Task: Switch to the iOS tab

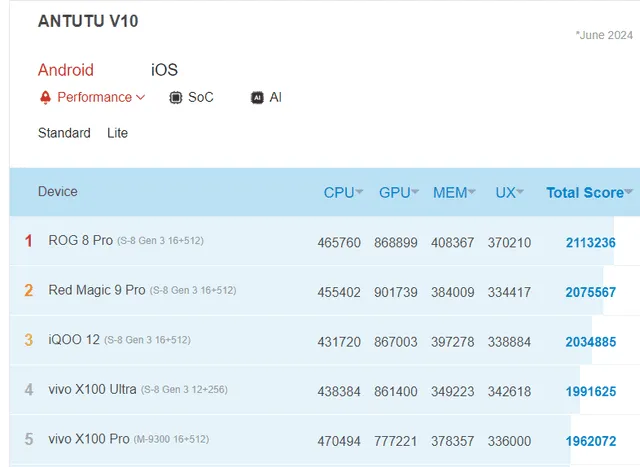Action: pos(164,70)
